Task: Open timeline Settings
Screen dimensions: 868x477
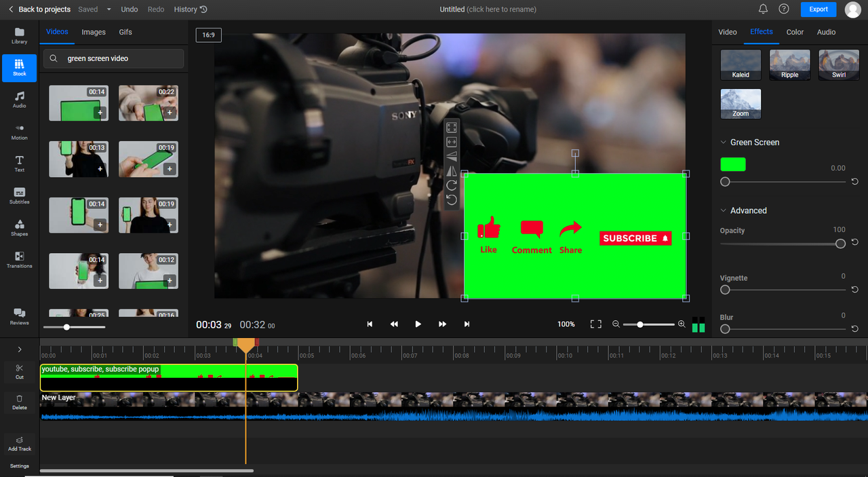Action: coord(19,466)
